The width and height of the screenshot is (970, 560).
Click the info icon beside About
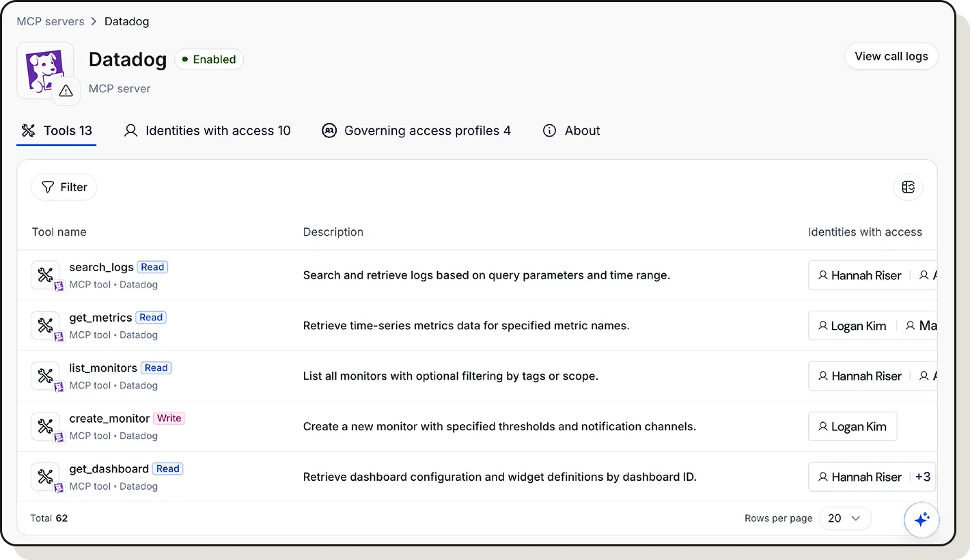point(549,130)
